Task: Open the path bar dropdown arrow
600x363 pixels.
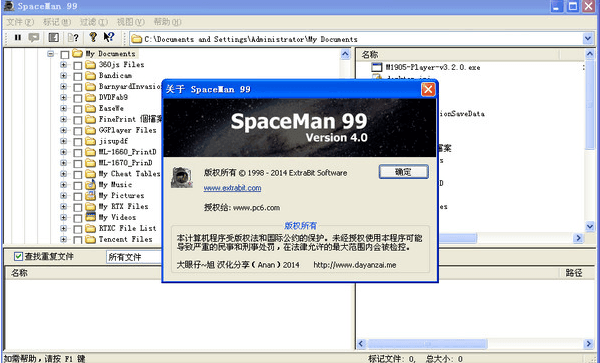Action: pos(588,39)
